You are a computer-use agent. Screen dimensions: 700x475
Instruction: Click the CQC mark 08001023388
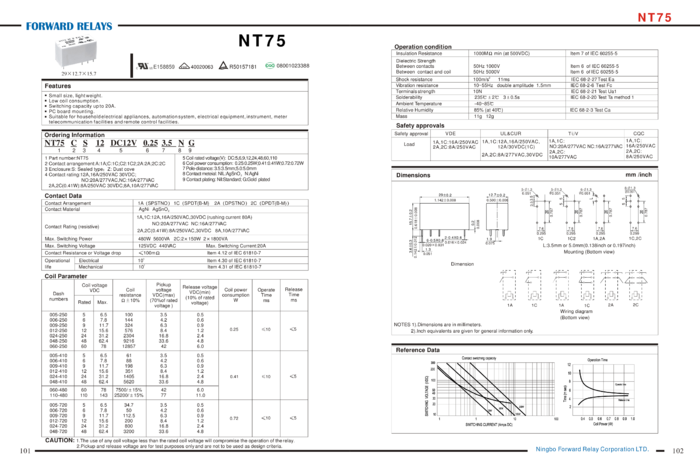click(x=287, y=66)
